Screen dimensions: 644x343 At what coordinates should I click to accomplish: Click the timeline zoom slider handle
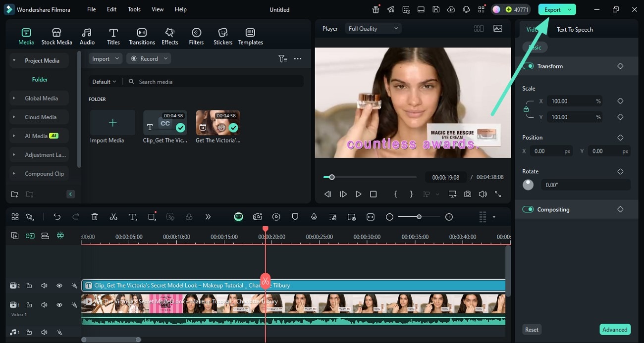(x=419, y=217)
